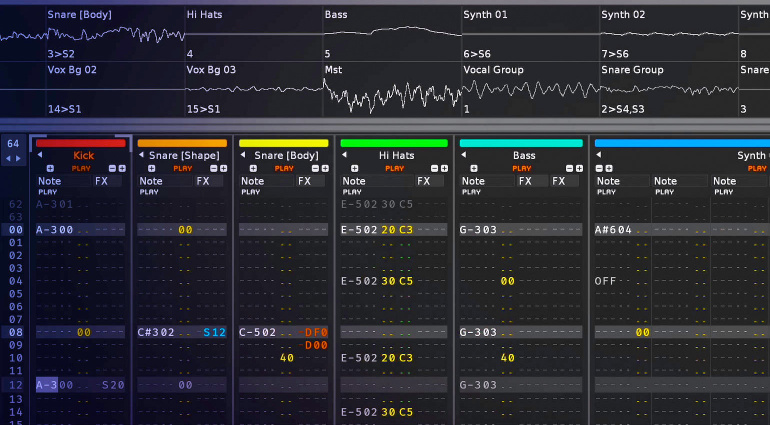Add a note column to Kick track
Screen dimensions: 770x425
(51, 168)
